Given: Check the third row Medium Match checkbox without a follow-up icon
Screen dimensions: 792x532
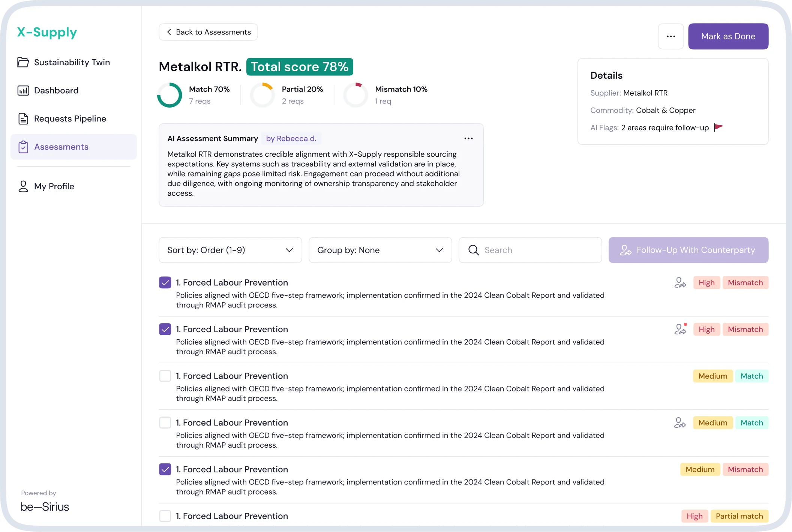Looking at the screenshot, I should coord(165,376).
